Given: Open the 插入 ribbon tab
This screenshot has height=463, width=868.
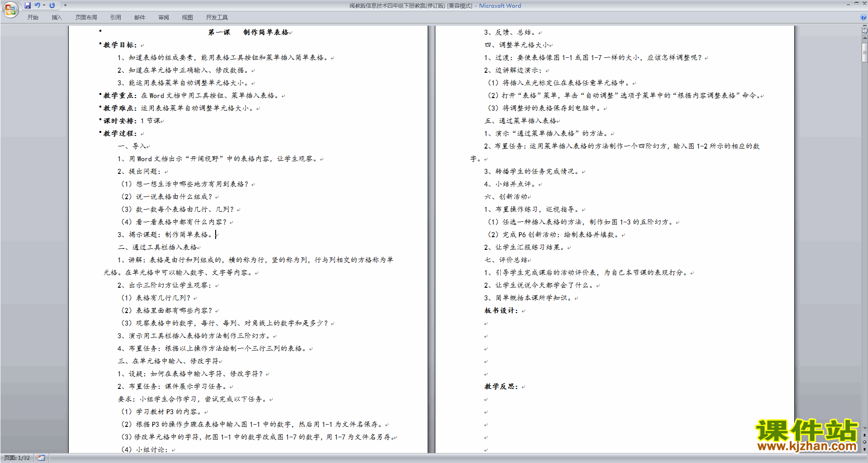Looking at the screenshot, I should [x=57, y=18].
